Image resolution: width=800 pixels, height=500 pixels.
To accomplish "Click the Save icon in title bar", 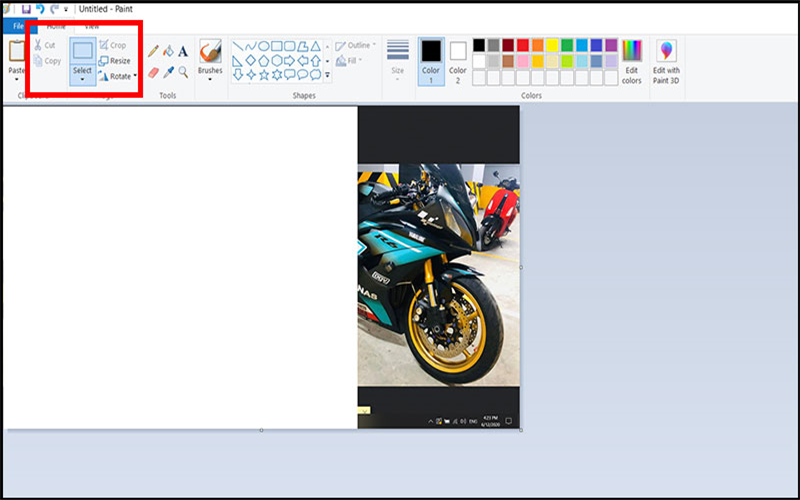I will coord(26,9).
